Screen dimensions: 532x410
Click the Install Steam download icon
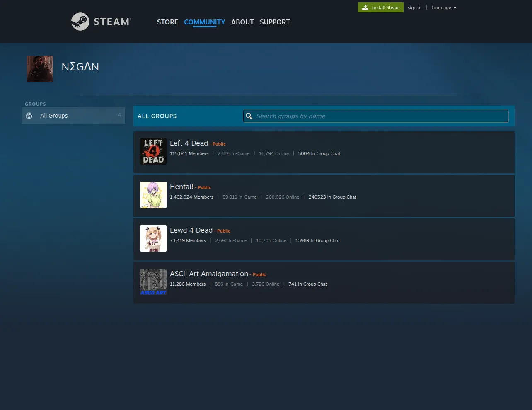[x=365, y=7]
